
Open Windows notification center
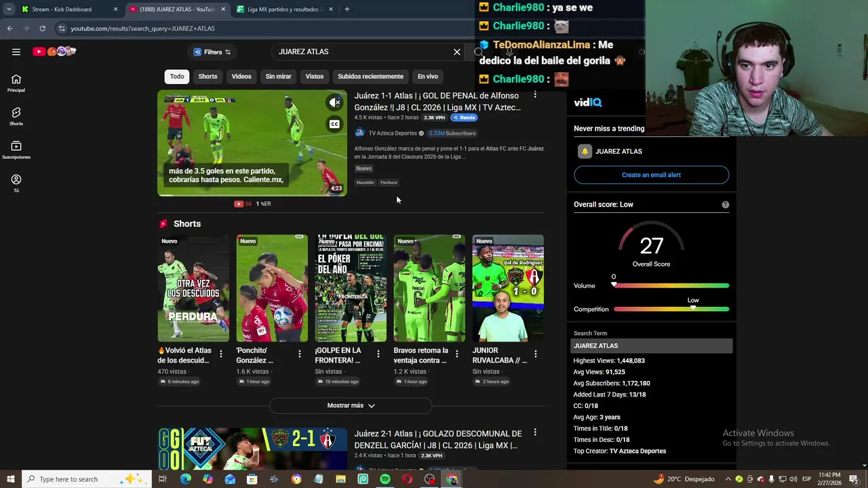tap(854, 479)
